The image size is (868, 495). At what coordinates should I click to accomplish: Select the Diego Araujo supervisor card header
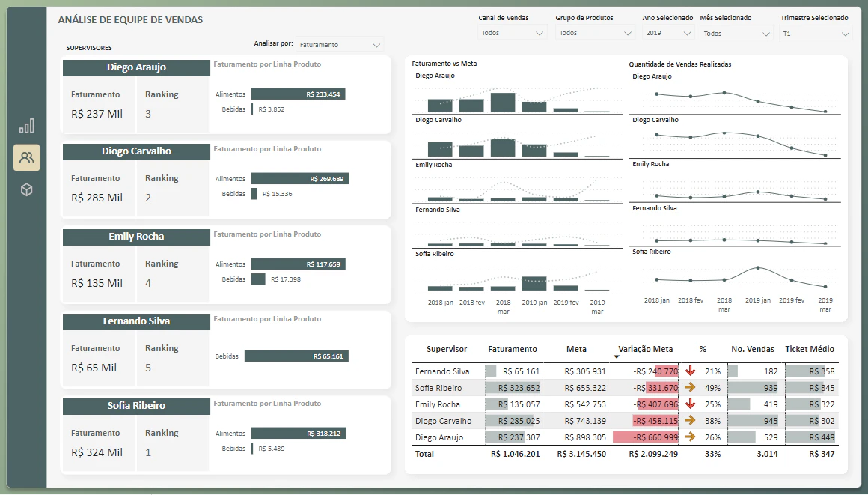[x=136, y=67]
